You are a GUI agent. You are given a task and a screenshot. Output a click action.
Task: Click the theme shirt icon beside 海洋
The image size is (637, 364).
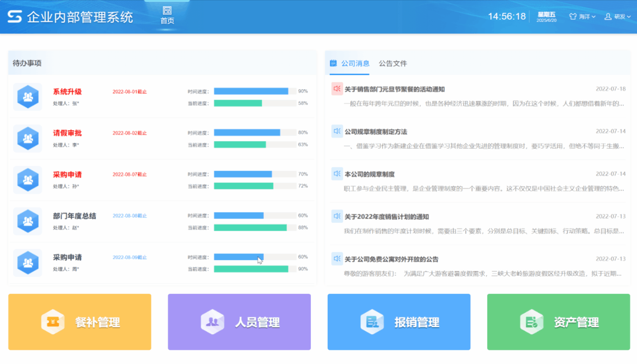click(x=572, y=16)
